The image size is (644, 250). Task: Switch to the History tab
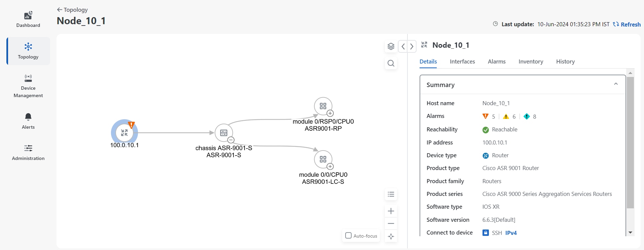(565, 61)
